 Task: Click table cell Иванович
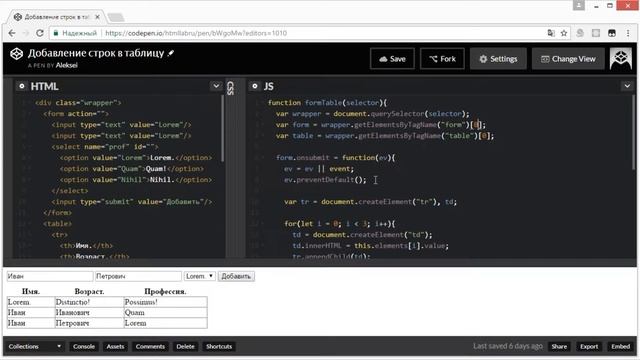pos(89,312)
